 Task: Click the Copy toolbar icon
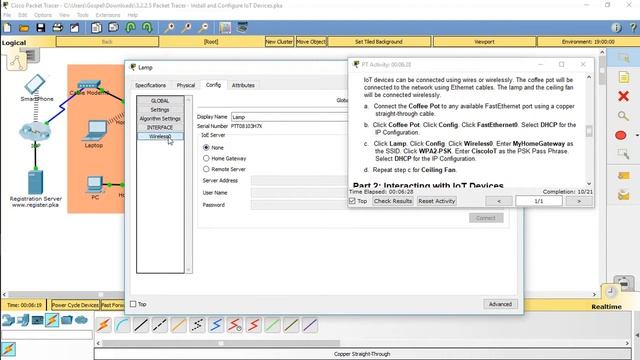[x=96, y=28]
